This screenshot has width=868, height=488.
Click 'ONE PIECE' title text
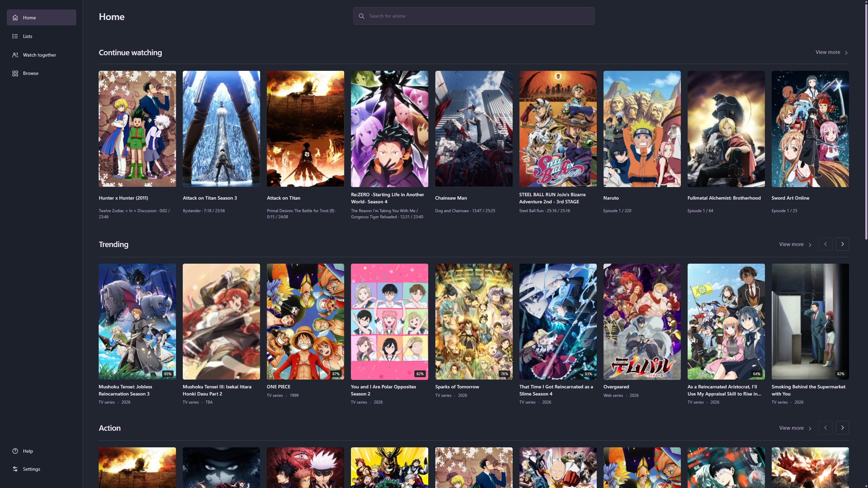pyautogui.click(x=278, y=387)
